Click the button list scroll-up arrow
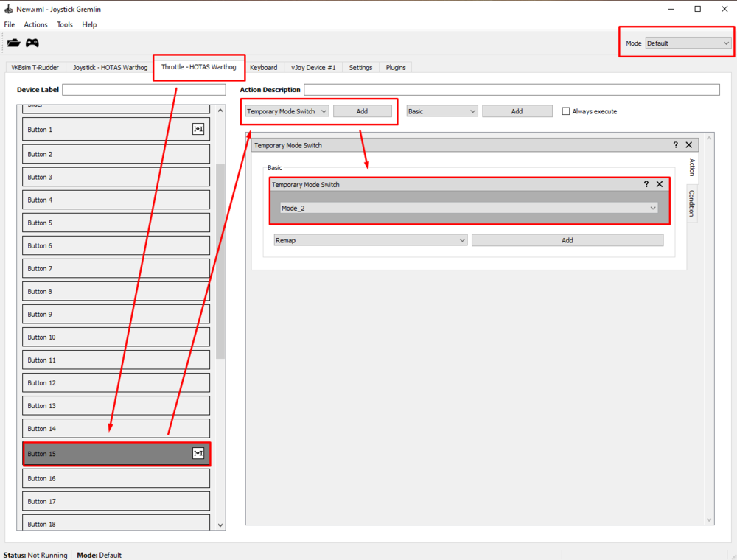This screenshot has width=737, height=560. point(220,111)
